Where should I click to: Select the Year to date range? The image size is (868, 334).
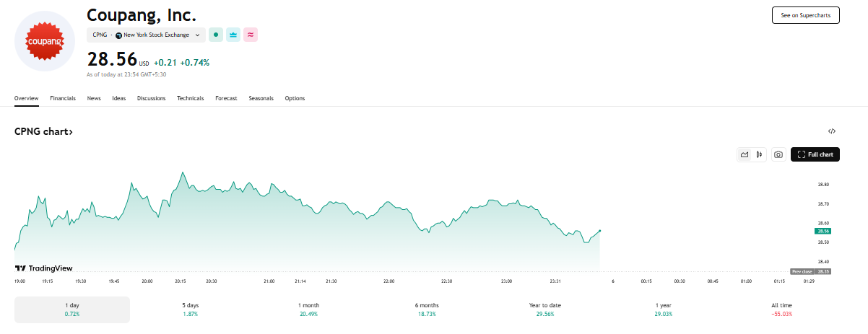pyautogui.click(x=545, y=309)
